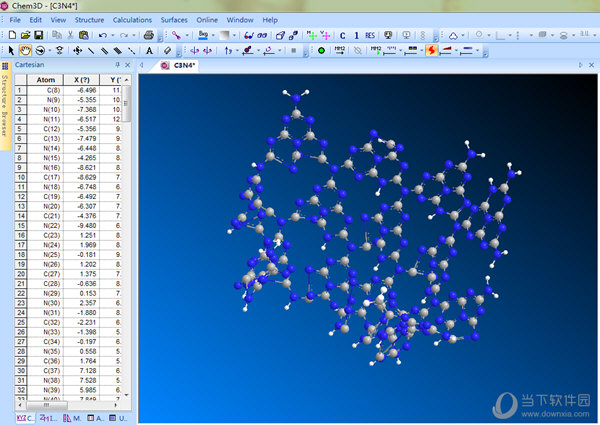The image size is (600, 425).
Task: Open the Online menu
Action: click(207, 20)
